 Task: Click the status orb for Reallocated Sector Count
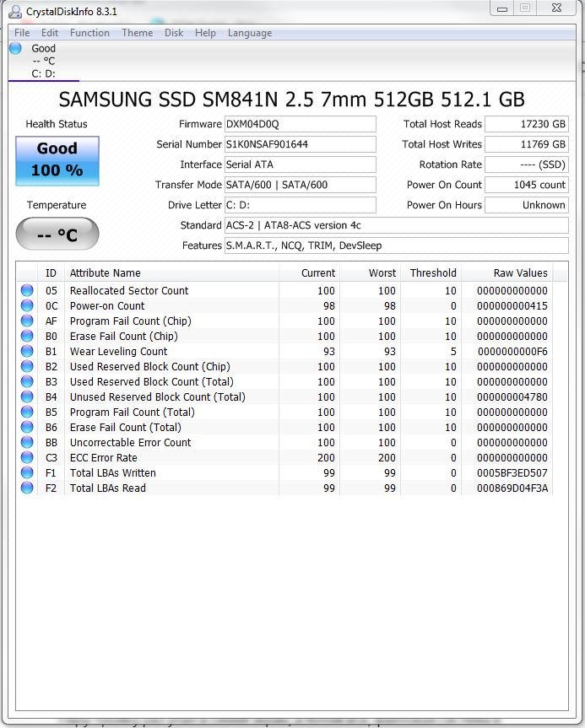click(27, 291)
